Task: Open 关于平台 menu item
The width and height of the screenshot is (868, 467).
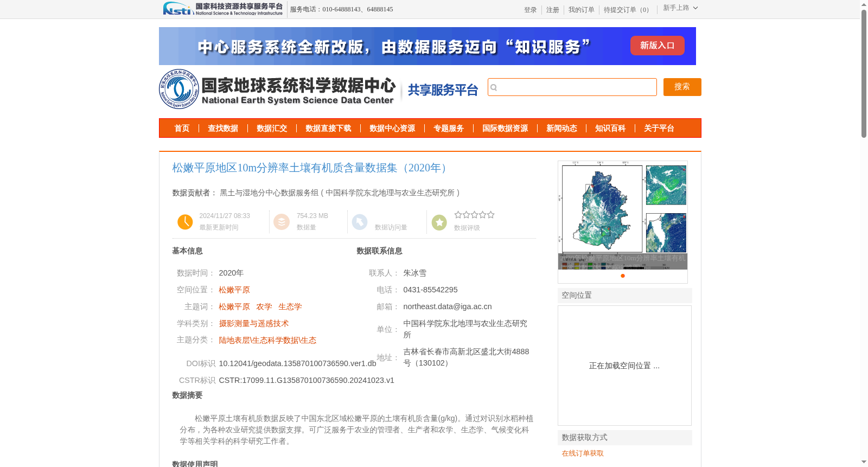Action: pyautogui.click(x=659, y=129)
